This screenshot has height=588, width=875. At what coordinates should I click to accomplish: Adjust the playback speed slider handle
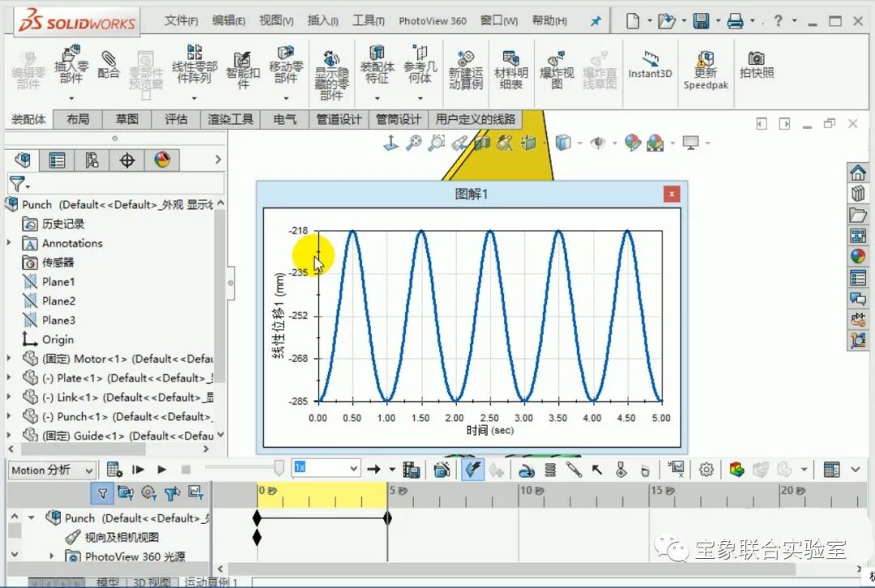click(x=279, y=467)
